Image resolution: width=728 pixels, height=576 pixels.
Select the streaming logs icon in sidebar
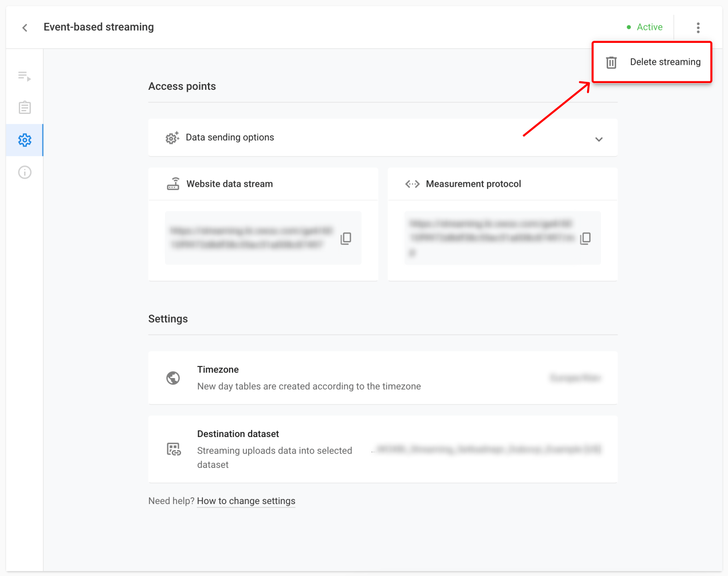[x=25, y=77]
